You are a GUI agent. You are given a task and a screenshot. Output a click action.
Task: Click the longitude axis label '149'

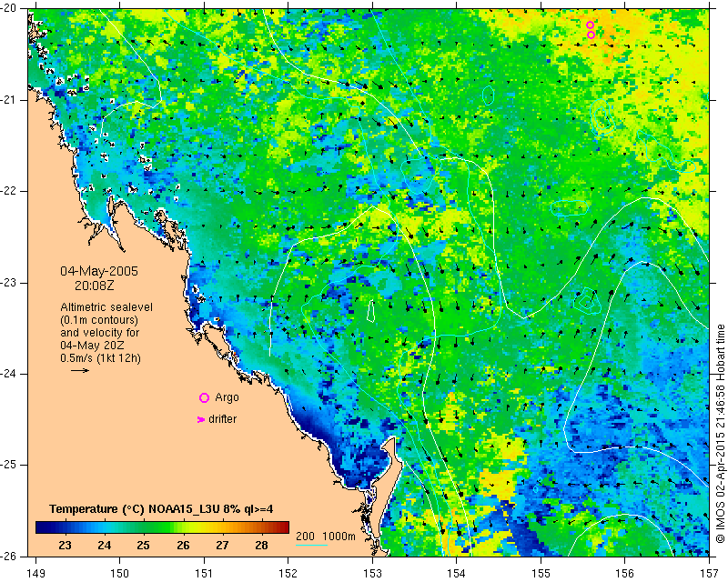point(35,574)
